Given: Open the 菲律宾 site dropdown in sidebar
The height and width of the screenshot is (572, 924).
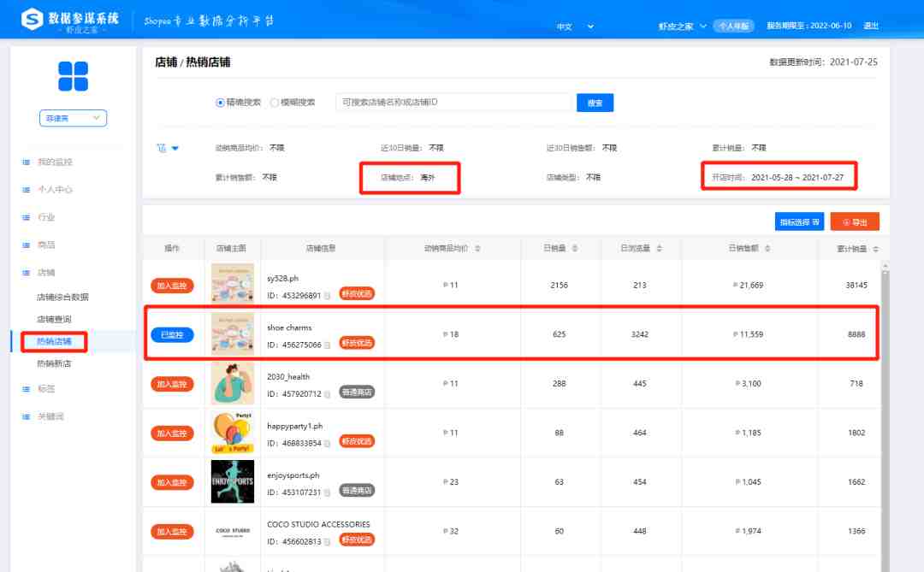Looking at the screenshot, I should tap(73, 118).
